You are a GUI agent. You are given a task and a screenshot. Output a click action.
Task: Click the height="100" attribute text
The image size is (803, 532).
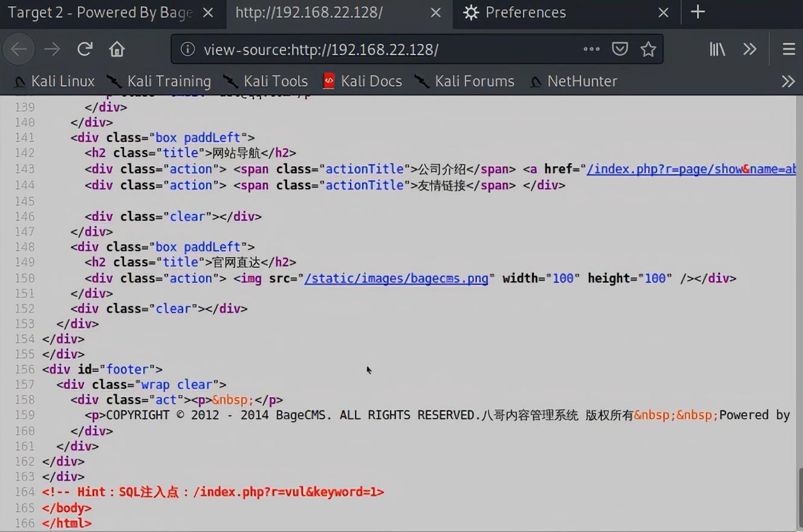(630, 278)
